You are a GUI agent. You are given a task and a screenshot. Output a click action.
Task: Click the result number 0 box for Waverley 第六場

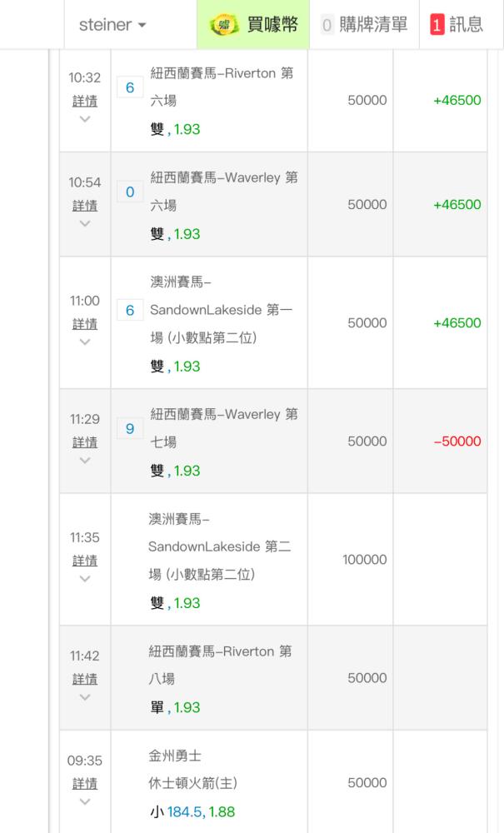(x=130, y=192)
